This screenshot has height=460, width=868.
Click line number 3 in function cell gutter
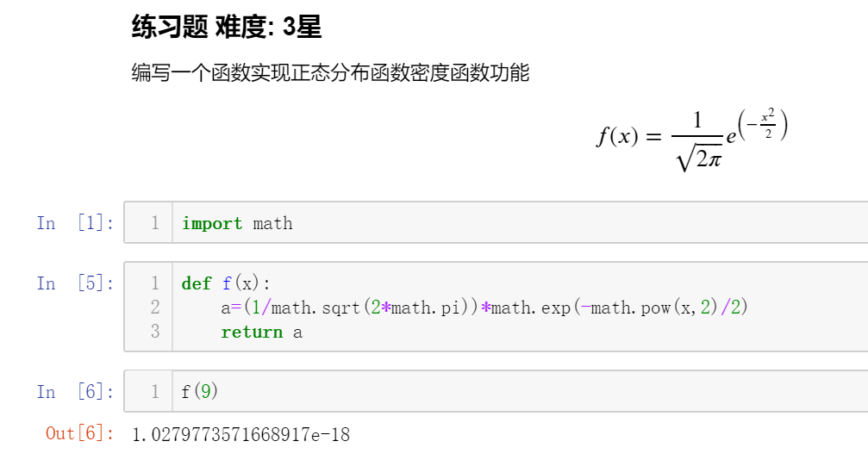click(x=155, y=332)
